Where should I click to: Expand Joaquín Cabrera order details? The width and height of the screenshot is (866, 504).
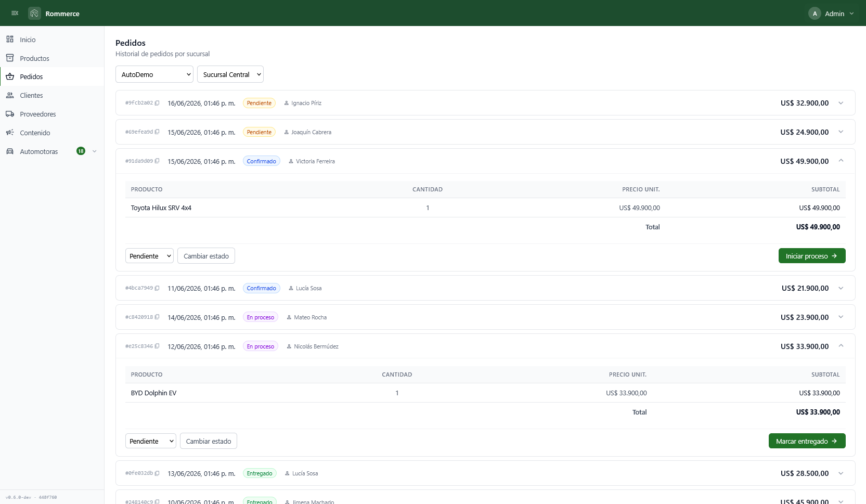pos(841,132)
